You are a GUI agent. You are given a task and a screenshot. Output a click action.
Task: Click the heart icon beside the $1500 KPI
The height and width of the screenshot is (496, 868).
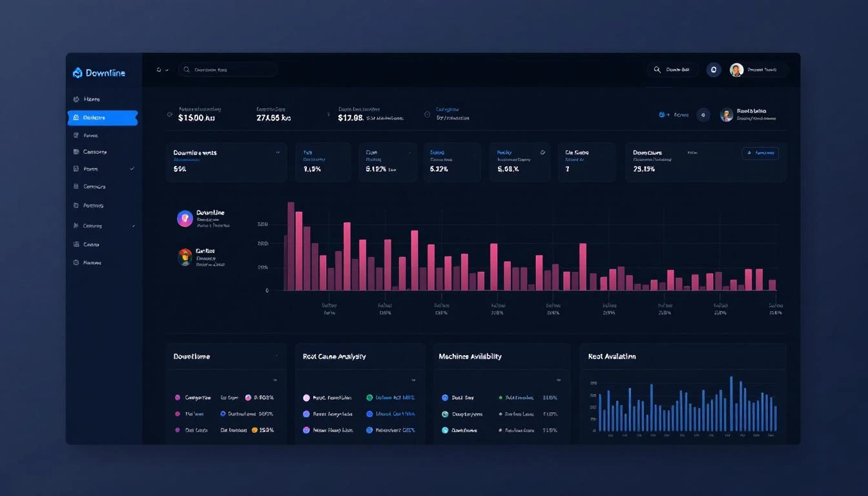click(169, 114)
